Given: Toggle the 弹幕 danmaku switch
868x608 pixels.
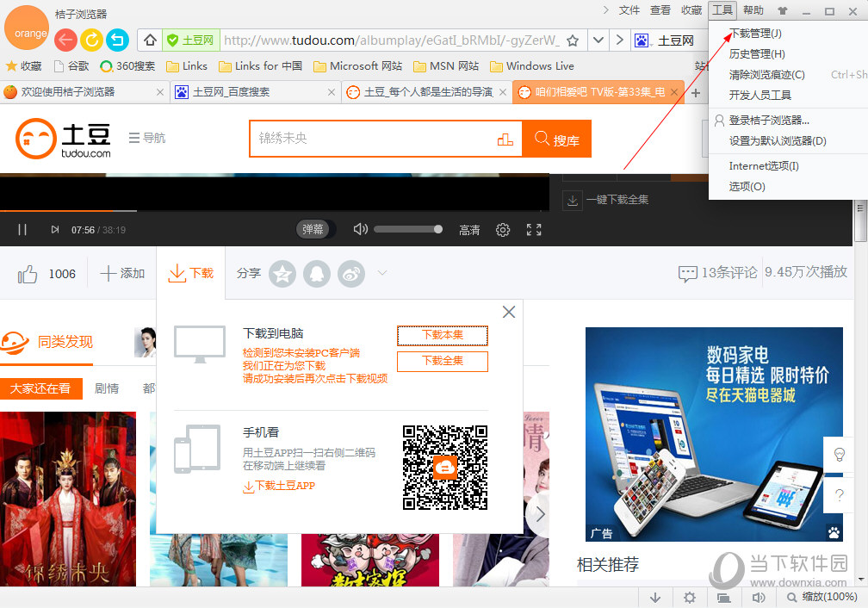Looking at the screenshot, I should coord(313,229).
